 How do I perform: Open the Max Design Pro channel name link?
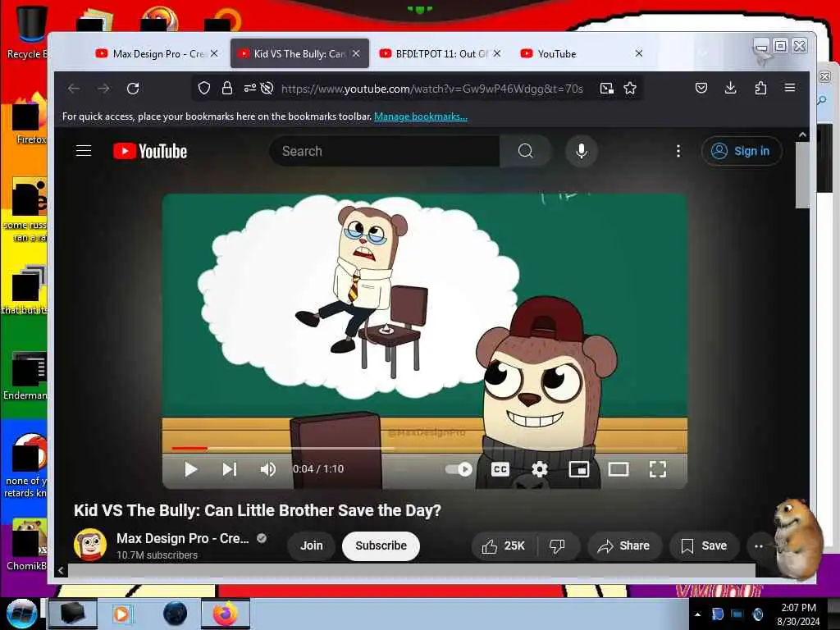tap(183, 538)
